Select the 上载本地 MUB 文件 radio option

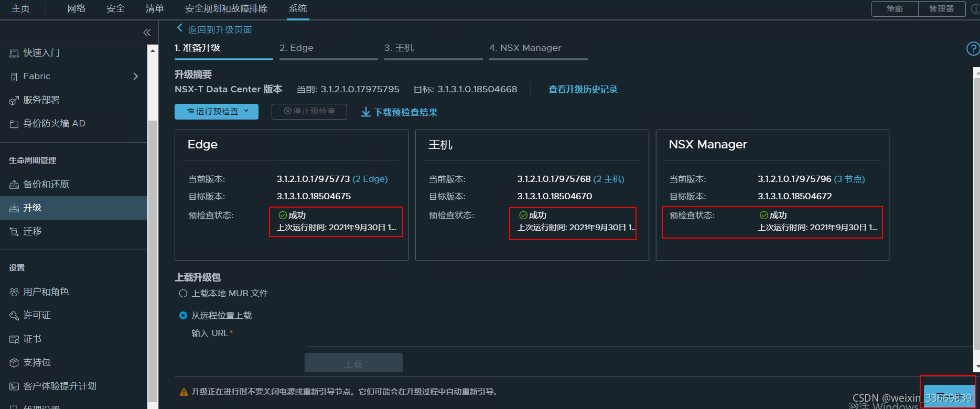coord(183,294)
